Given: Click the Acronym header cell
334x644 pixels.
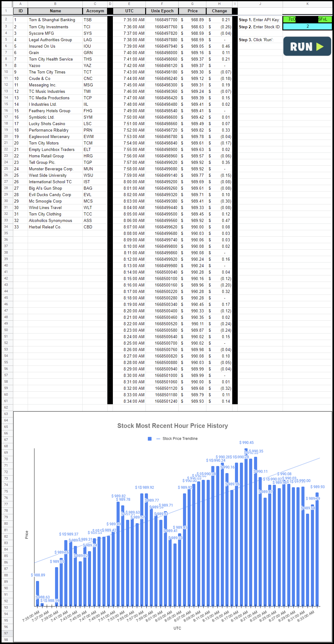Looking at the screenshot, I should [x=95, y=11].
